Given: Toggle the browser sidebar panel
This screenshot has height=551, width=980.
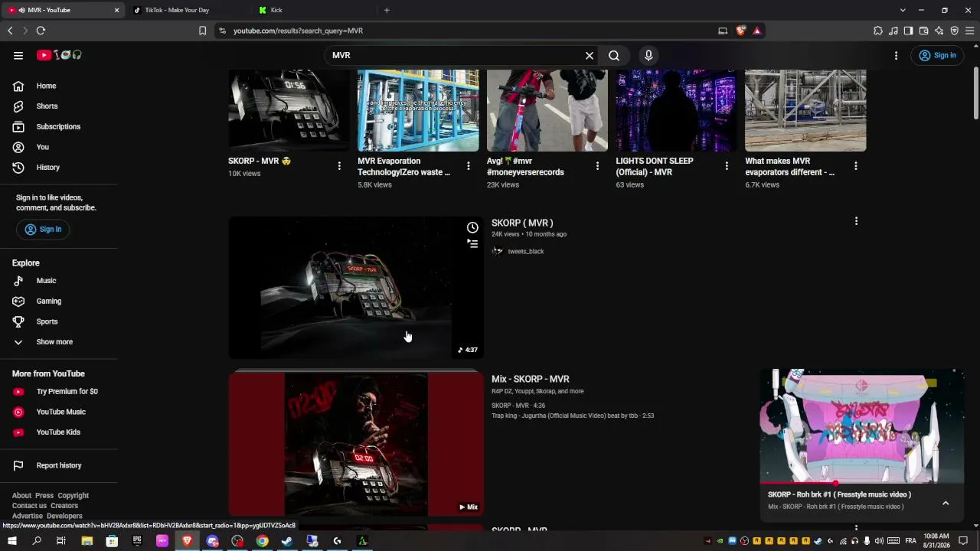Looking at the screenshot, I should click(908, 31).
